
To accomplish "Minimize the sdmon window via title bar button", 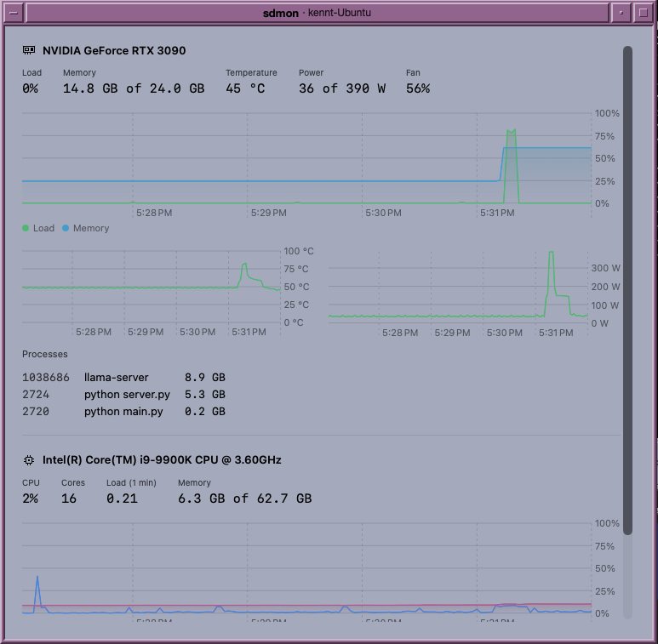I will tap(621, 13).
